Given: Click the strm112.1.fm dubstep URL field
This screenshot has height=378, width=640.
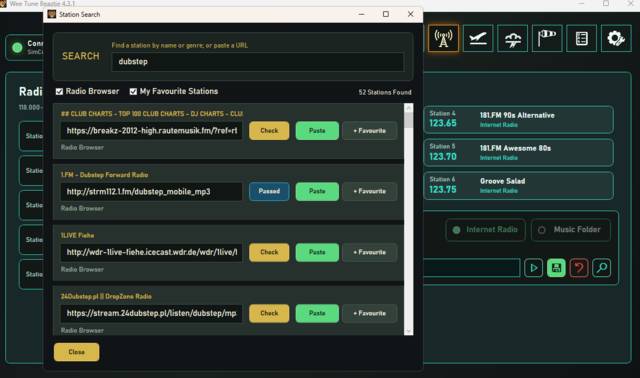Looking at the screenshot, I should [x=151, y=191].
